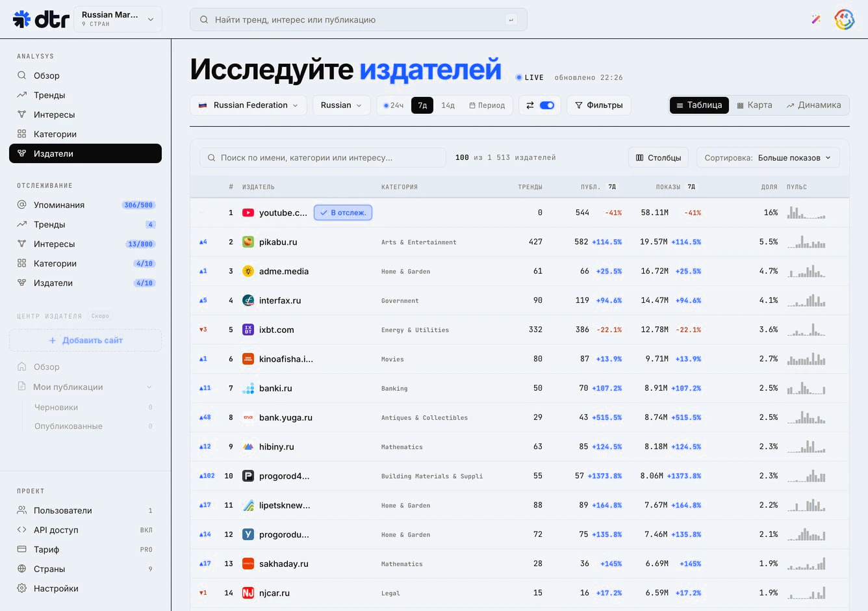Click the hibiny.ru favicon
This screenshot has height=611, width=868.
248,447
